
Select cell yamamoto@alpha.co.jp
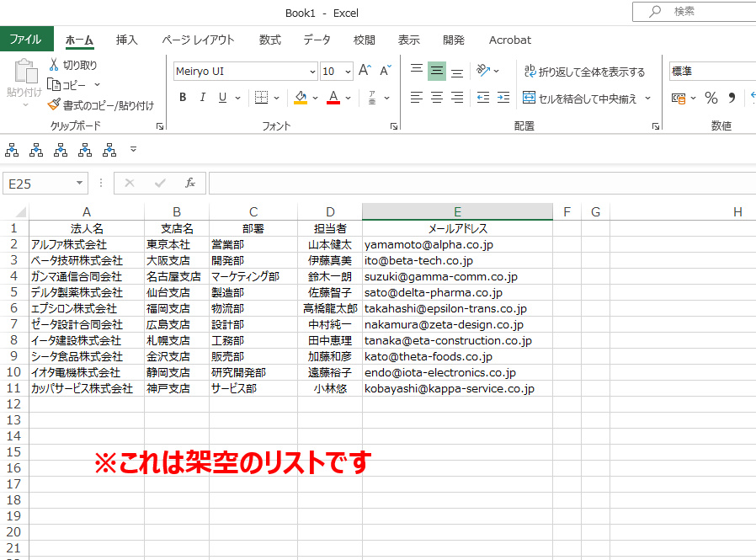point(457,244)
